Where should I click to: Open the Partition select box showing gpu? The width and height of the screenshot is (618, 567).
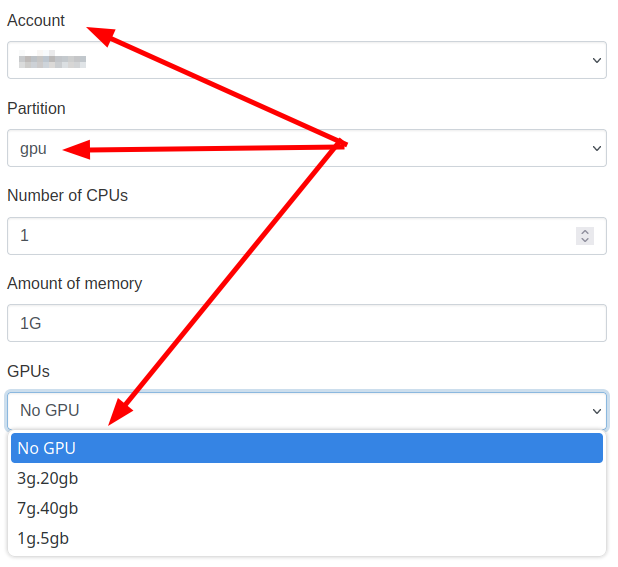pos(307,148)
